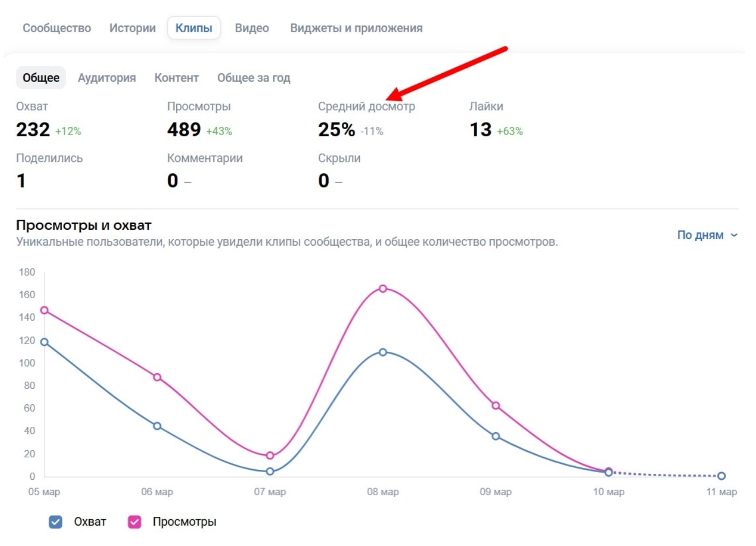The image size is (756, 546).
Task: Open the Контент sub-tab
Action: (x=176, y=78)
